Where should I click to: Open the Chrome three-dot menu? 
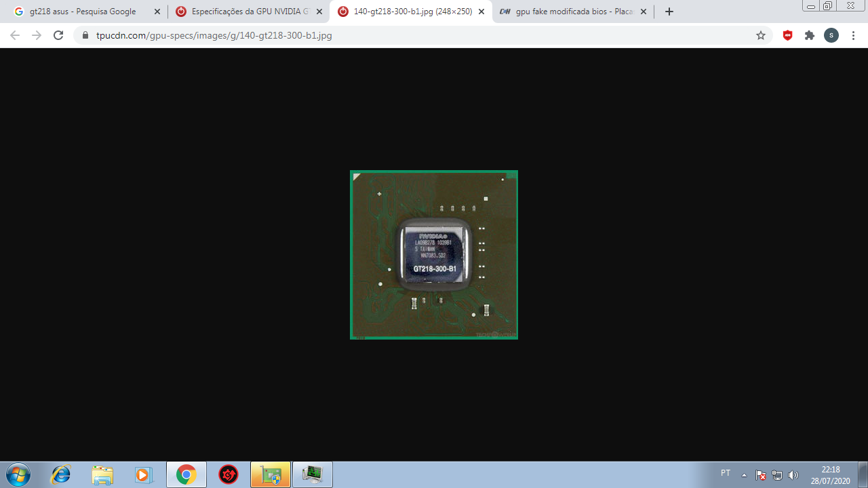click(x=853, y=35)
